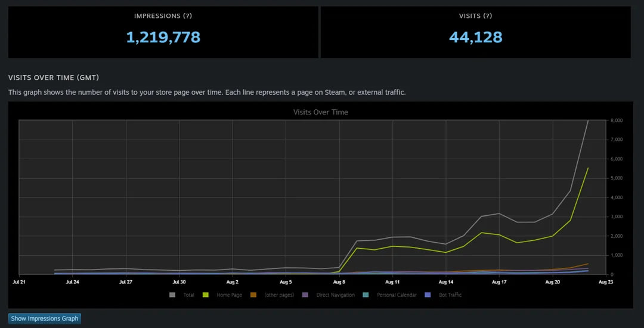The image size is (644, 328).
Task: Click the Jul 24 x-axis label
Action: click(72, 282)
